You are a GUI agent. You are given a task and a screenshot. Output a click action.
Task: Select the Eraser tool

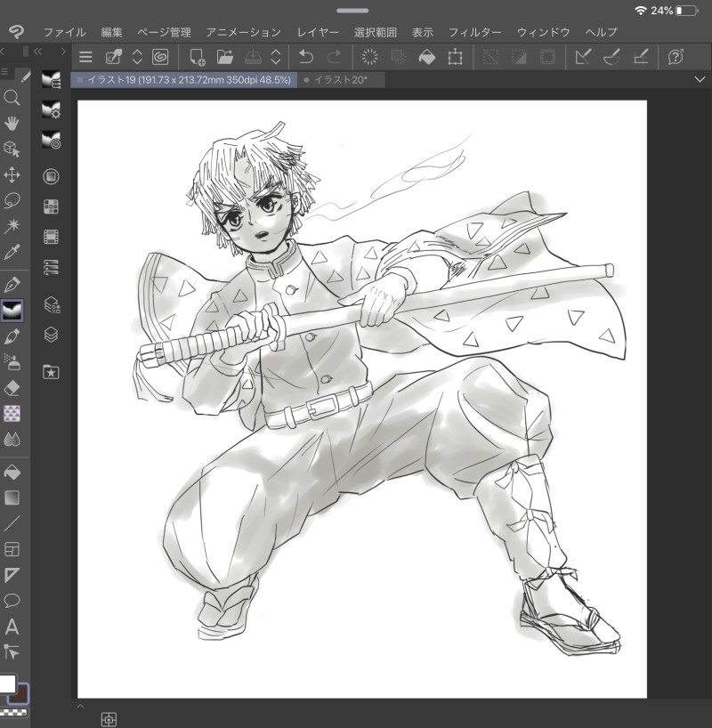(12, 388)
